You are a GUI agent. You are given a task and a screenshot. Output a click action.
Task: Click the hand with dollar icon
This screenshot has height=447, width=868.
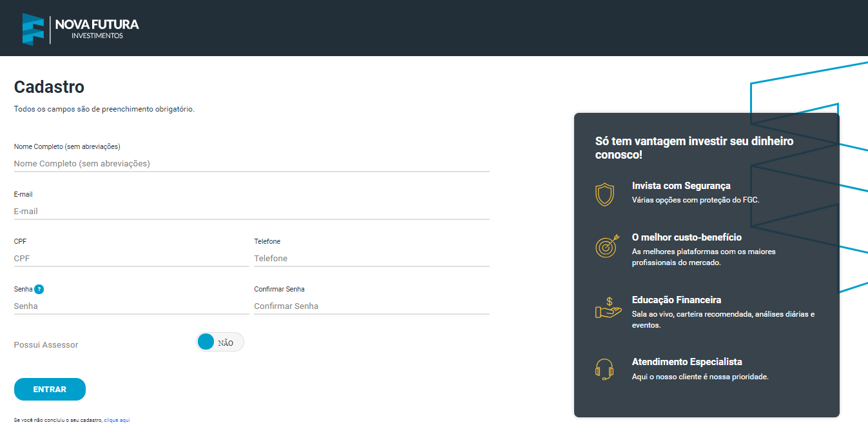(x=608, y=308)
